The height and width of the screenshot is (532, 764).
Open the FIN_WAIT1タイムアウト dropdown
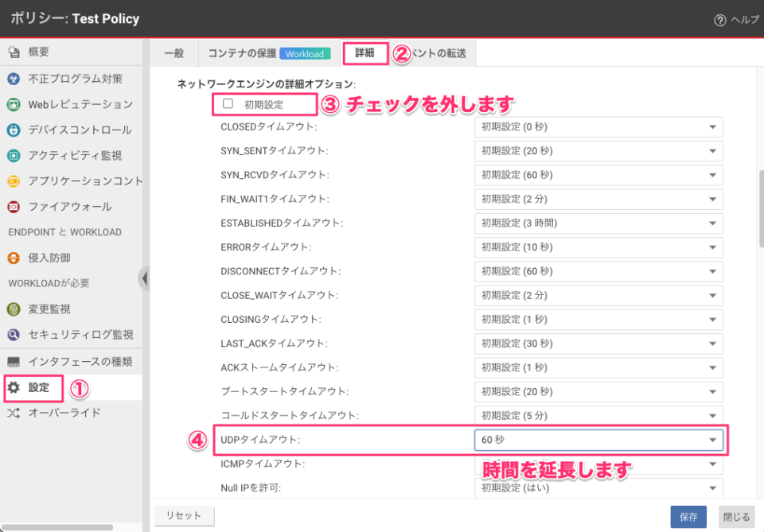click(598, 199)
